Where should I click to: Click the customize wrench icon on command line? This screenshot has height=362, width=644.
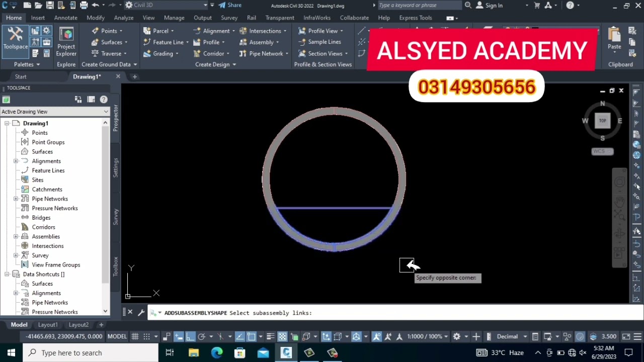coord(141,312)
